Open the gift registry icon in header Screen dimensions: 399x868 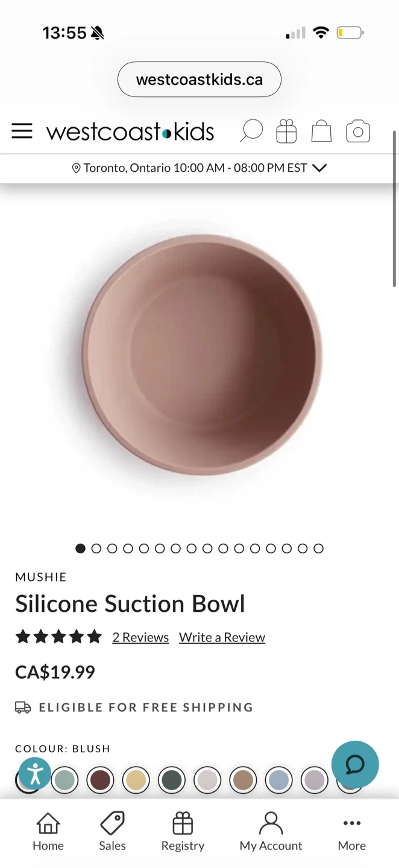coord(286,131)
